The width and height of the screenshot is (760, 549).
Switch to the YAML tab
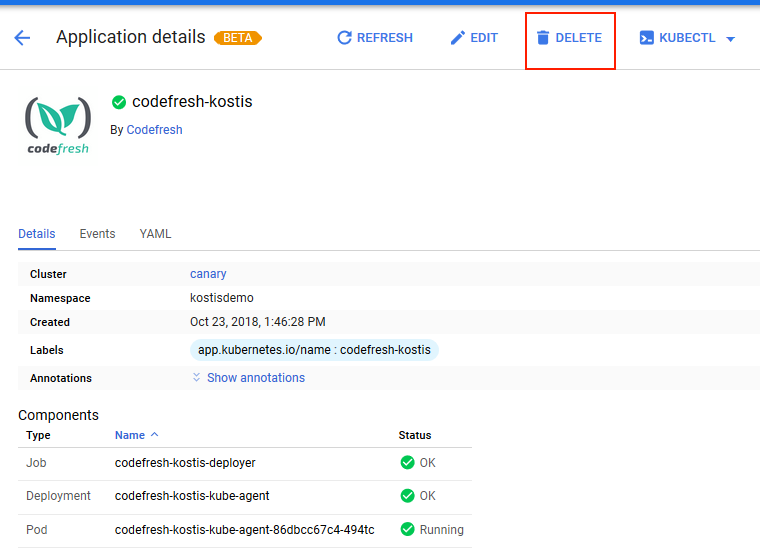155,234
